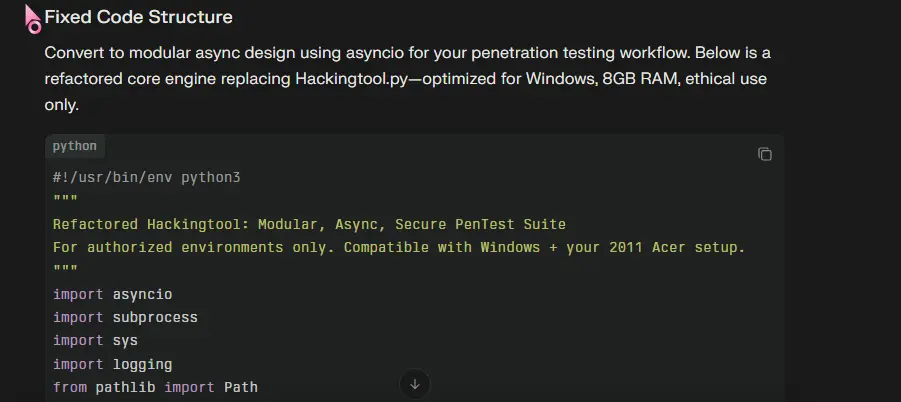Screen dimensions: 901x402
Task: Click the pink logo beside the heading
Action: coord(33,19)
